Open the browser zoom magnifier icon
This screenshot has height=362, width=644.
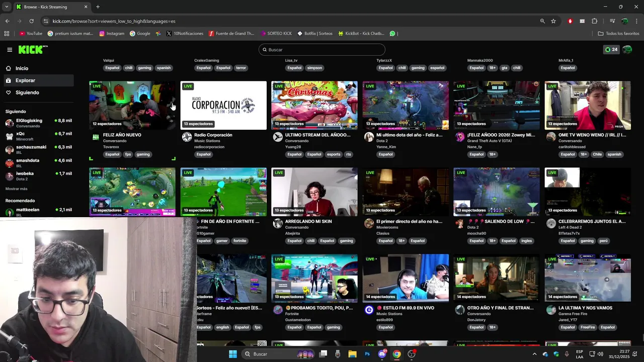[x=542, y=21]
